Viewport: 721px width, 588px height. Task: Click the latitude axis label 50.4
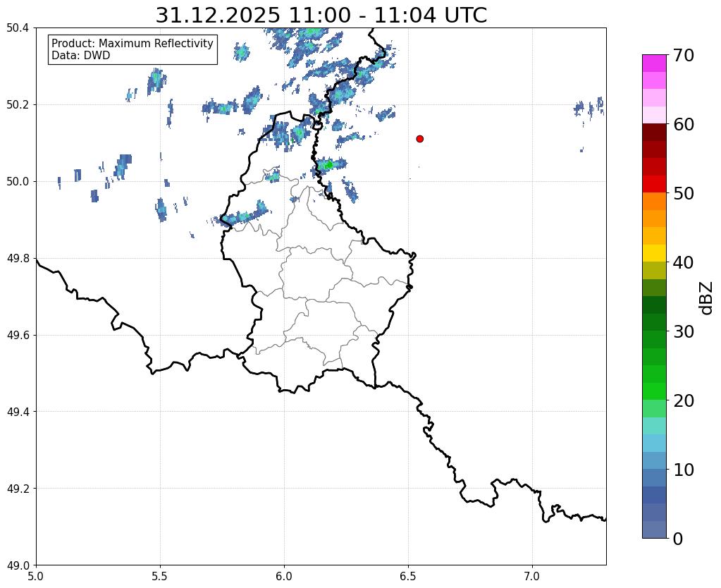(18, 28)
